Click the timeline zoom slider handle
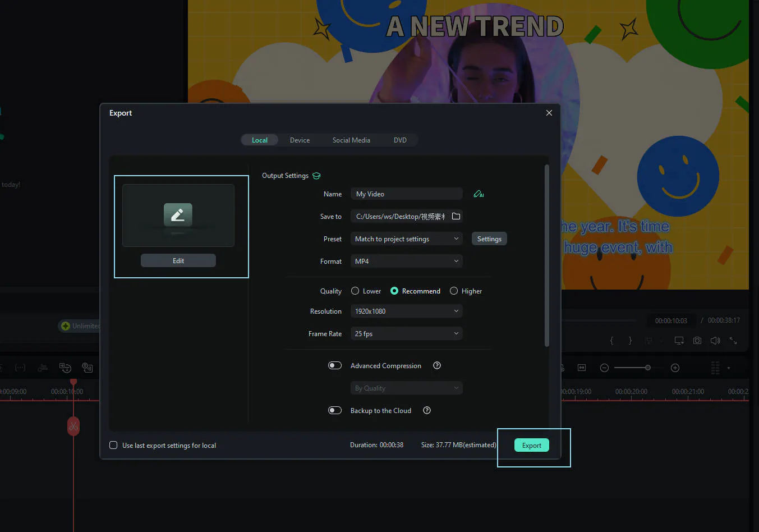 click(648, 368)
